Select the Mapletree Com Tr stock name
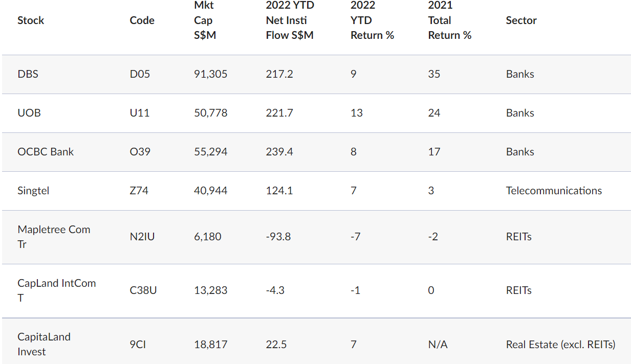This screenshot has height=364, width=631. [x=54, y=237]
